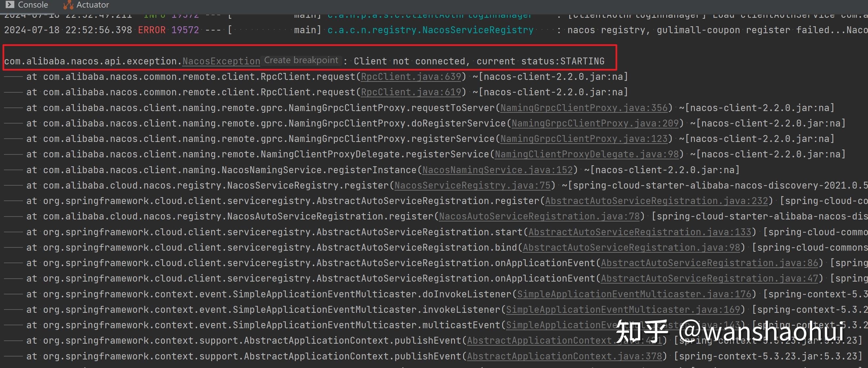Open NamingClientProxyDelegate.java:98 link

(586, 154)
